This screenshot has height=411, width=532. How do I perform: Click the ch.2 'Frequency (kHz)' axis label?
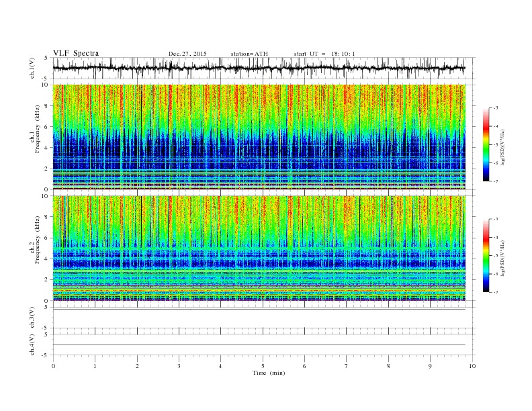[x=37, y=240]
